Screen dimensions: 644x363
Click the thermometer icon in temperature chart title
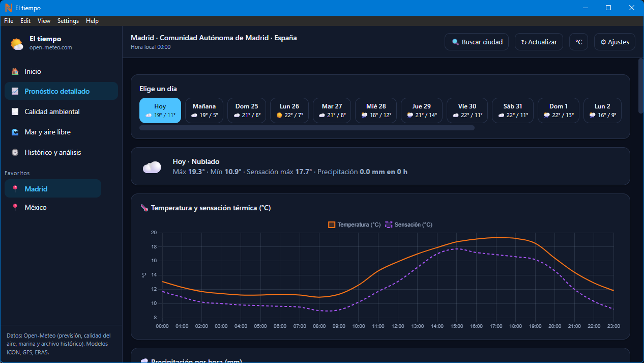pyautogui.click(x=144, y=208)
